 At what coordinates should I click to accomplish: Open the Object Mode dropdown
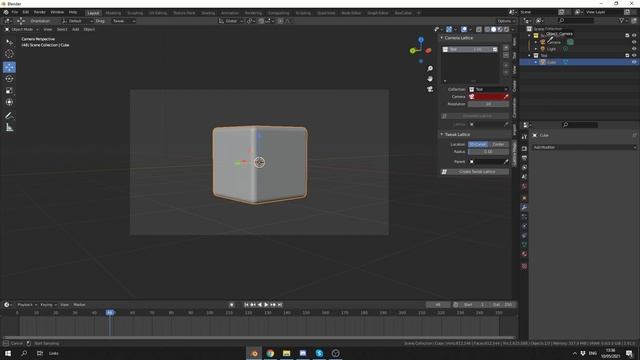tap(21, 29)
